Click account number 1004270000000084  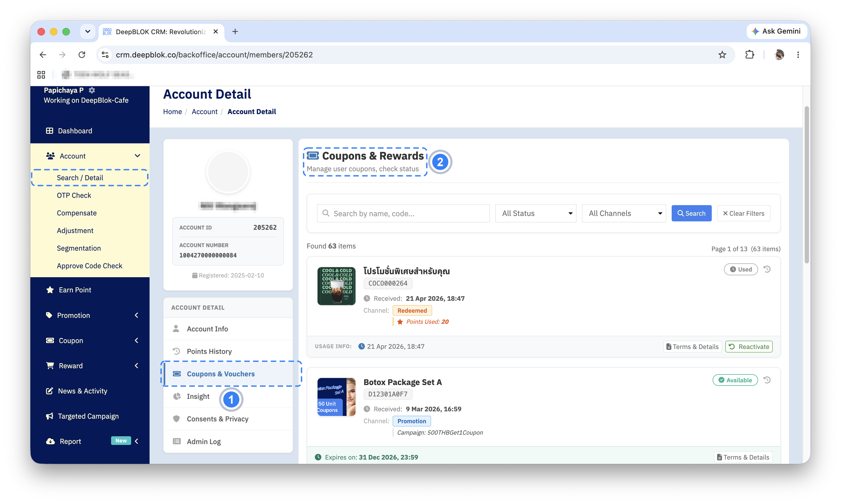208,256
